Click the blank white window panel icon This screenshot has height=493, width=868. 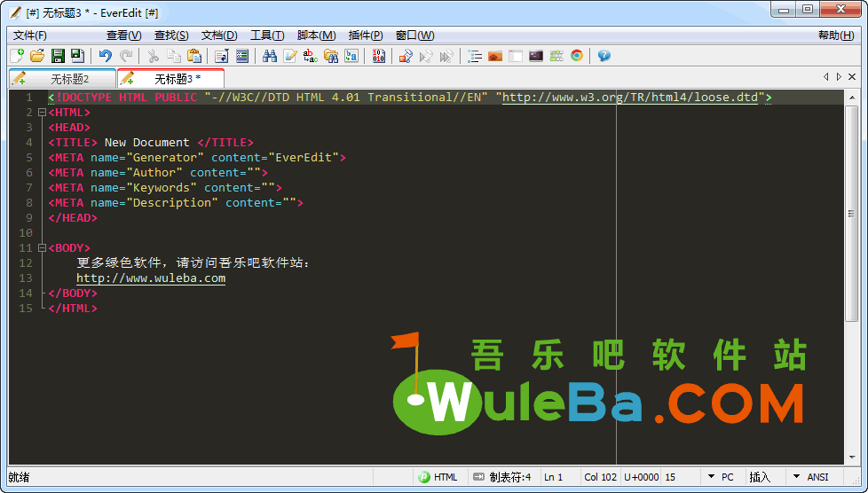(x=516, y=55)
